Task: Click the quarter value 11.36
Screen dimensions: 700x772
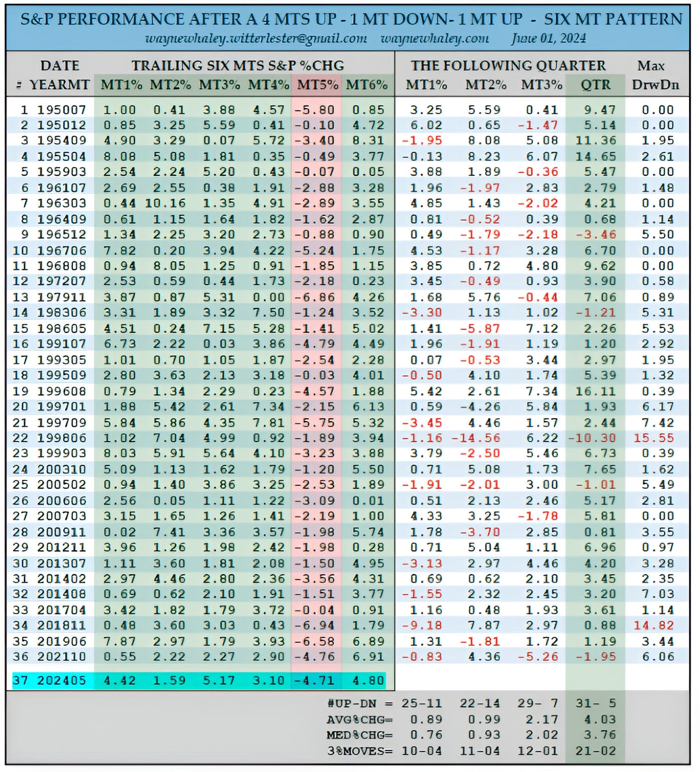Action: tap(596, 141)
